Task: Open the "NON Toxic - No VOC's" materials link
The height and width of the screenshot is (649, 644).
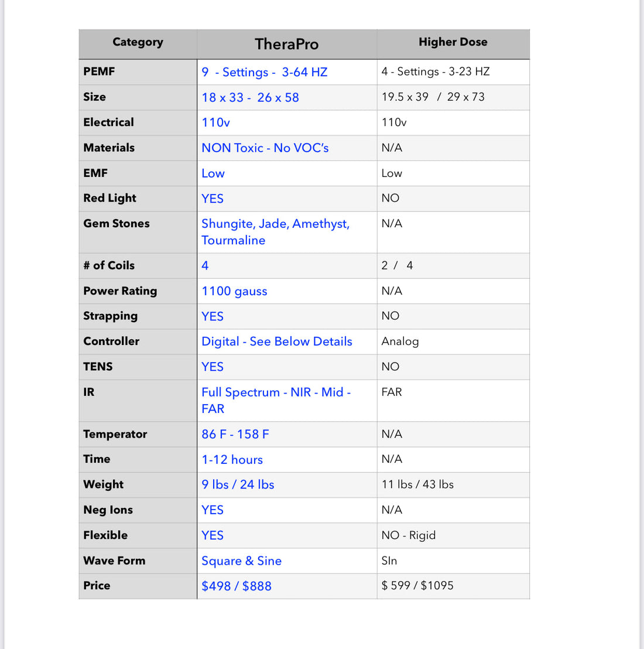Action: pyautogui.click(x=265, y=148)
